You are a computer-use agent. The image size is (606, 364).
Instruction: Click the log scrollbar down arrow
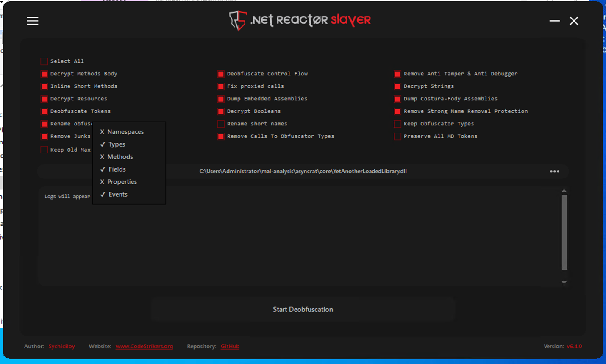[564, 282]
